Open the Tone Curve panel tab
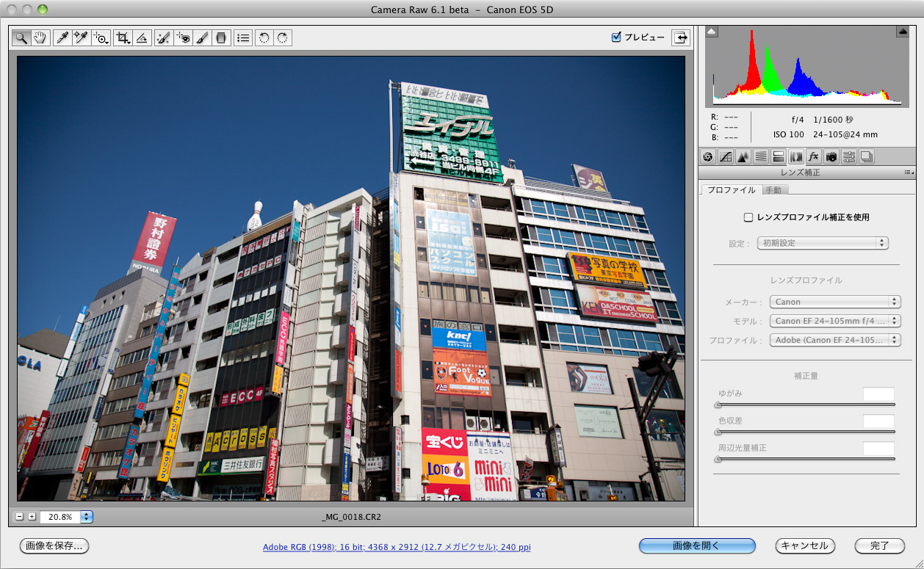This screenshot has width=924, height=569. pos(726,156)
